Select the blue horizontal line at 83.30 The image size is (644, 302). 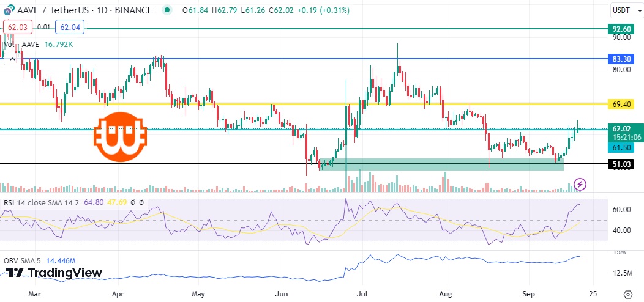point(304,59)
